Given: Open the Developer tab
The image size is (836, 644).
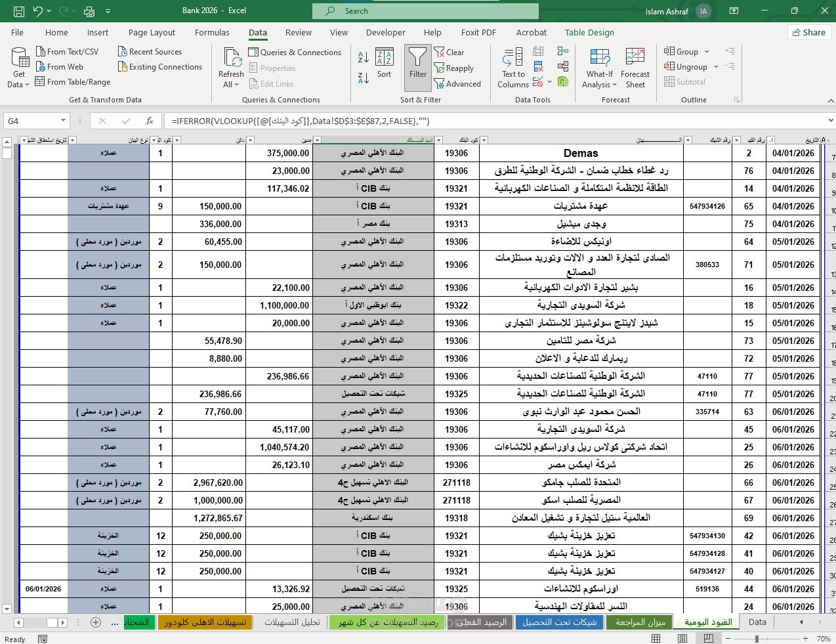Looking at the screenshot, I should pyautogui.click(x=386, y=32).
